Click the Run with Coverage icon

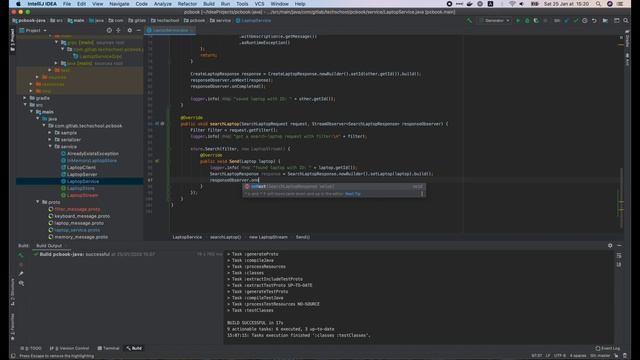(x=536, y=20)
